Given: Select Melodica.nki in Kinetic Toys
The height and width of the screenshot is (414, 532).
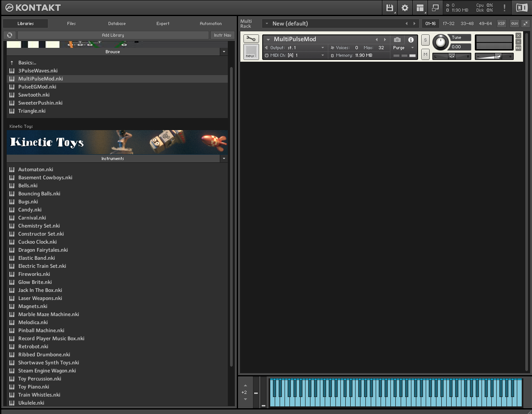Looking at the screenshot, I should pos(117,322).
